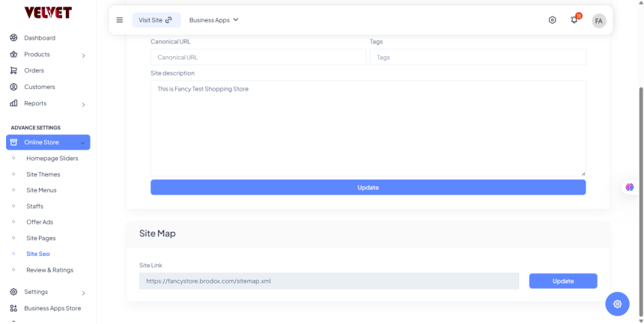
Task: Click in the Site description textarea
Action: (368, 129)
